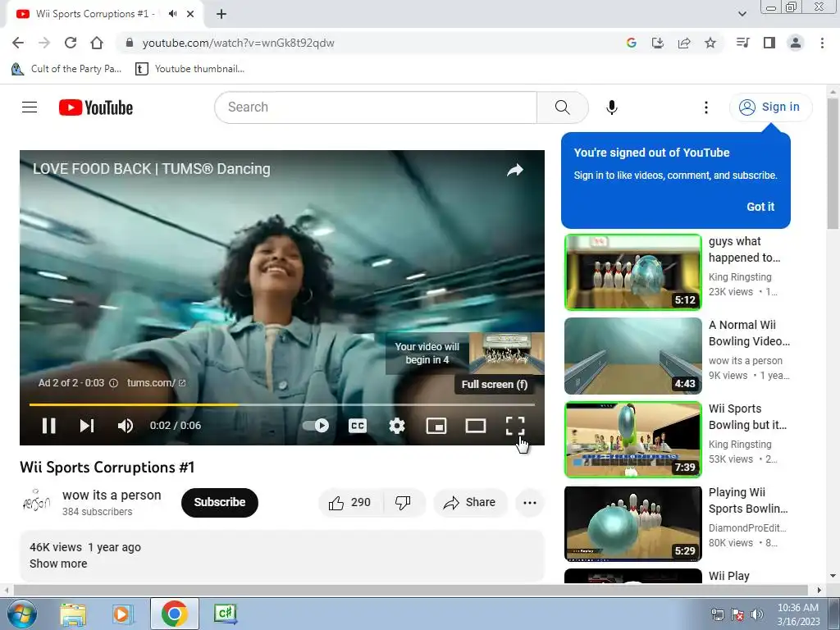
Task: Reload the current page
Action: tap(71, 43)
